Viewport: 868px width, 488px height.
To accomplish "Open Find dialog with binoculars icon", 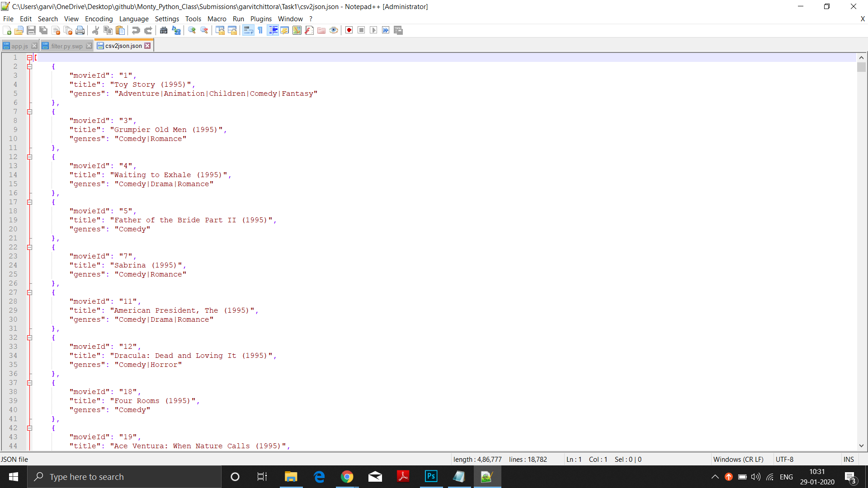I will (164, 30).
